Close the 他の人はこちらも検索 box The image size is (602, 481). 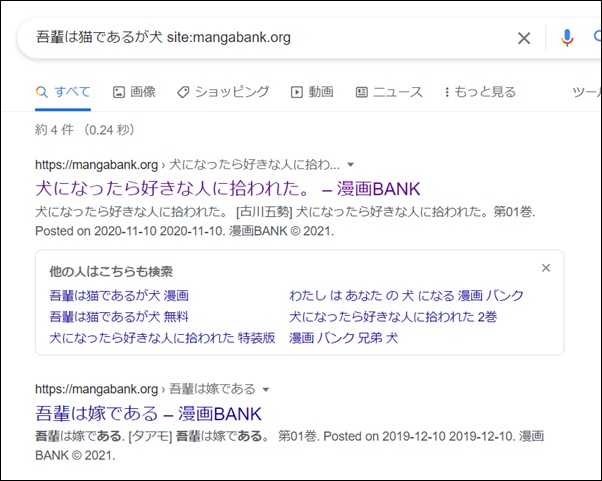click(x=546, y=268)
